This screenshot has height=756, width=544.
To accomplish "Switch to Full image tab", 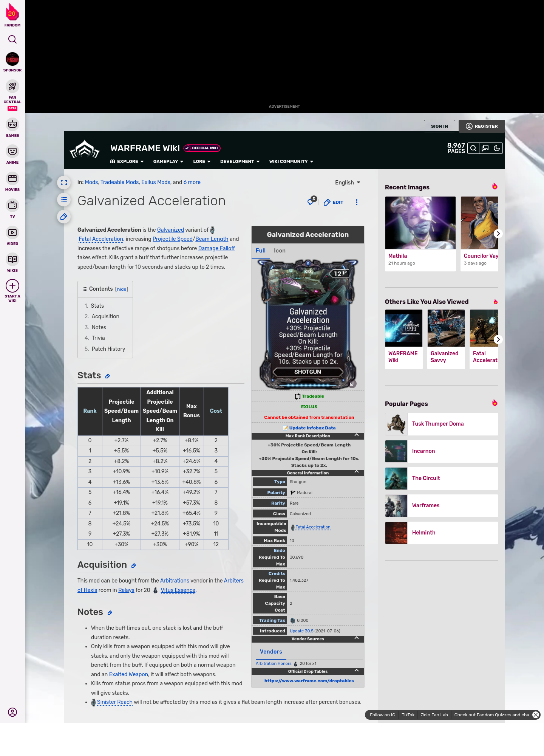I will (x=261, y=251).
